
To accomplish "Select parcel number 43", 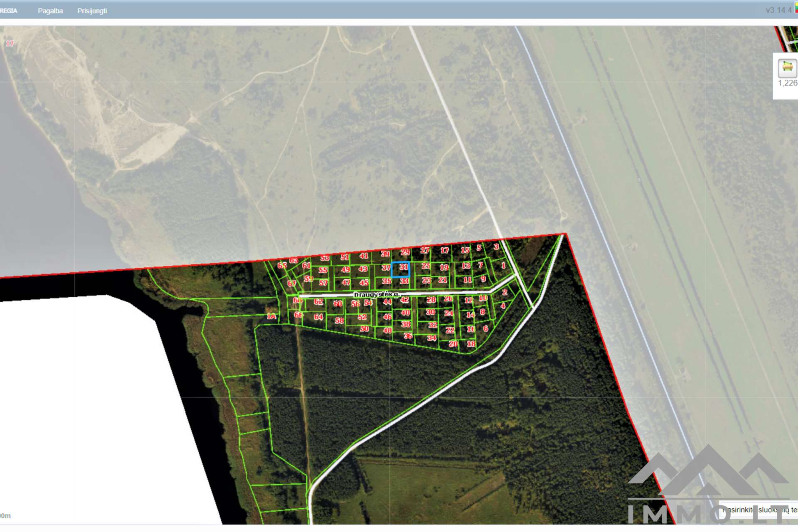I will [x=363, y=269].
